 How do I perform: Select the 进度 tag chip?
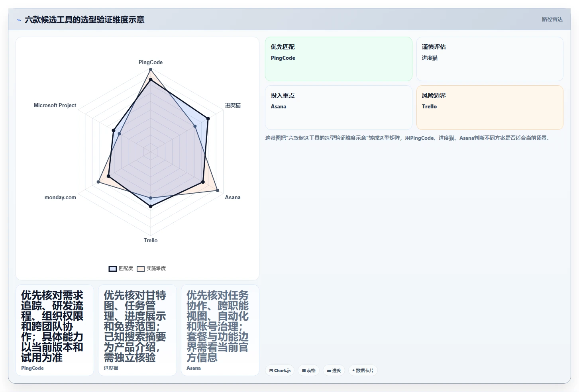tap(334, 370)
